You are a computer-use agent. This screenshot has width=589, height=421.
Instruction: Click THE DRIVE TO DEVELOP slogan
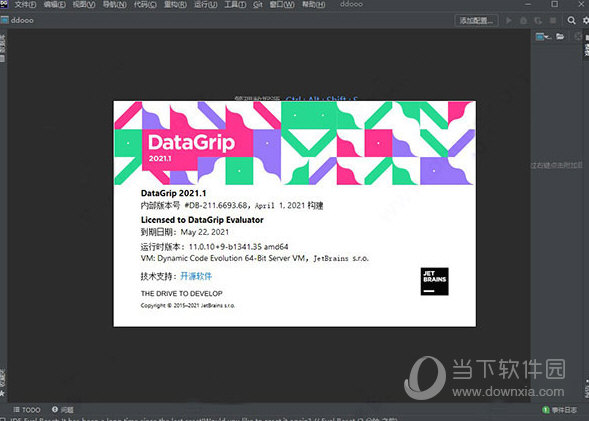click(181, 293)
